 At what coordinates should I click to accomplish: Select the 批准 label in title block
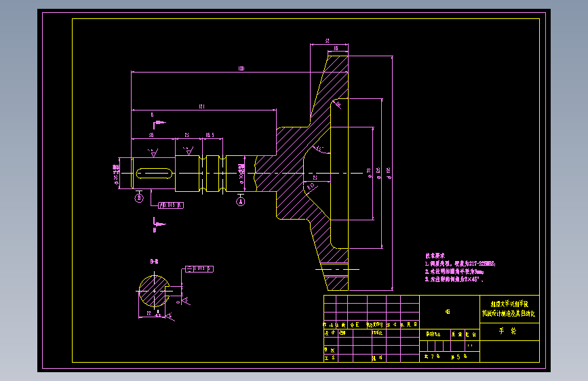[377, 358]
